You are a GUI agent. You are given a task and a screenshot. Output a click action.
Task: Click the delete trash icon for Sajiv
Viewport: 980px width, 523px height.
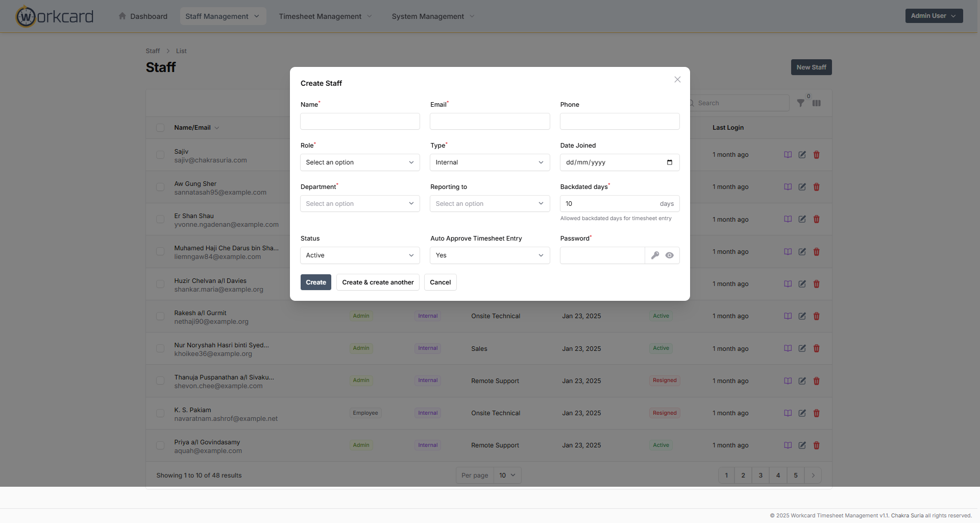click(x=816, y=155)
